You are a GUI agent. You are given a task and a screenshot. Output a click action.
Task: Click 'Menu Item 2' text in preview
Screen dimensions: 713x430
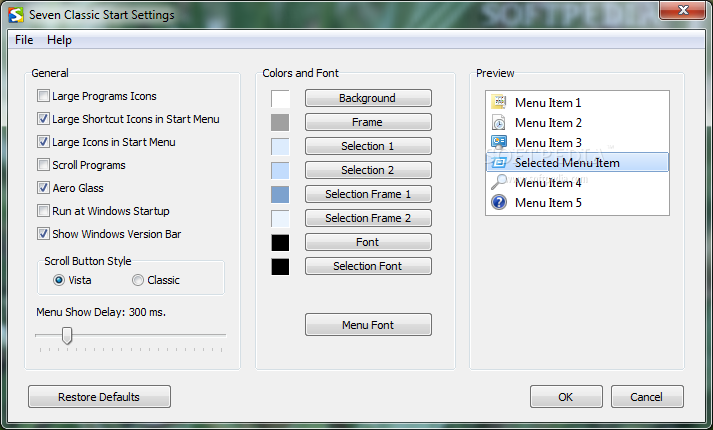point(548,123)
